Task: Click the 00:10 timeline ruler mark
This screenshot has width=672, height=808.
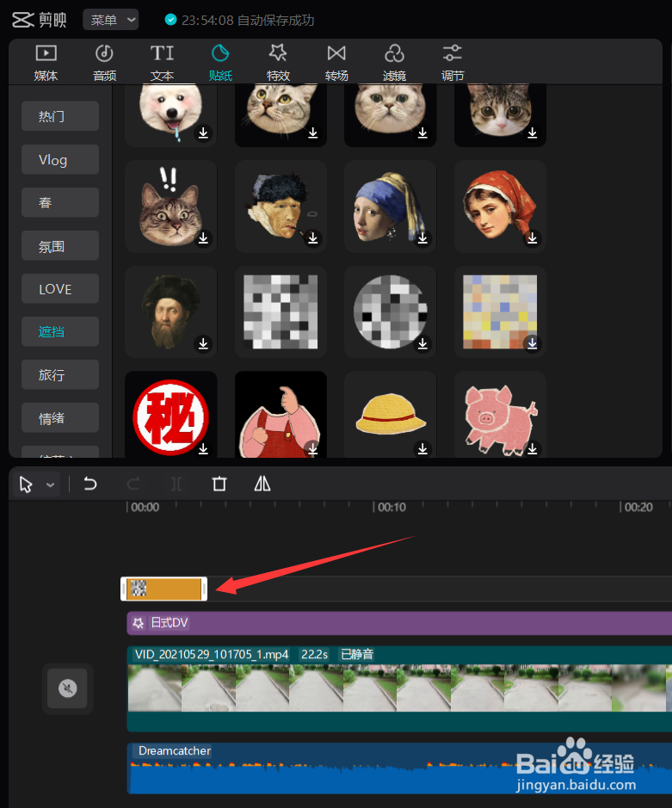Action: (391, 507)
